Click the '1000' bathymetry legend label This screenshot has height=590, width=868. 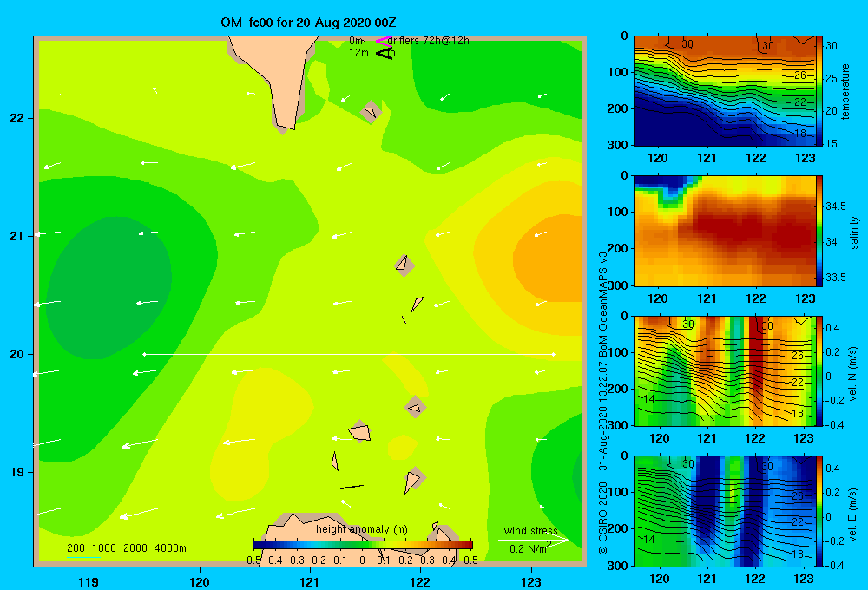104,548
